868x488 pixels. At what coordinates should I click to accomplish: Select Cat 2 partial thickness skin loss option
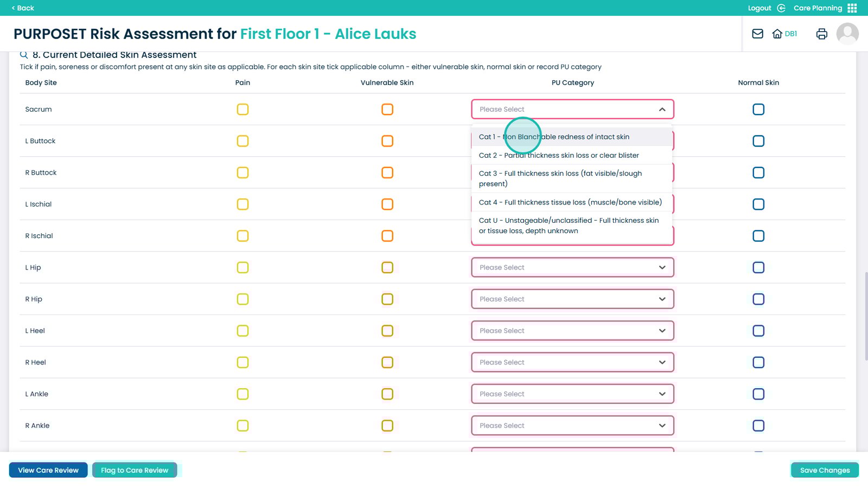coord(559,156)
